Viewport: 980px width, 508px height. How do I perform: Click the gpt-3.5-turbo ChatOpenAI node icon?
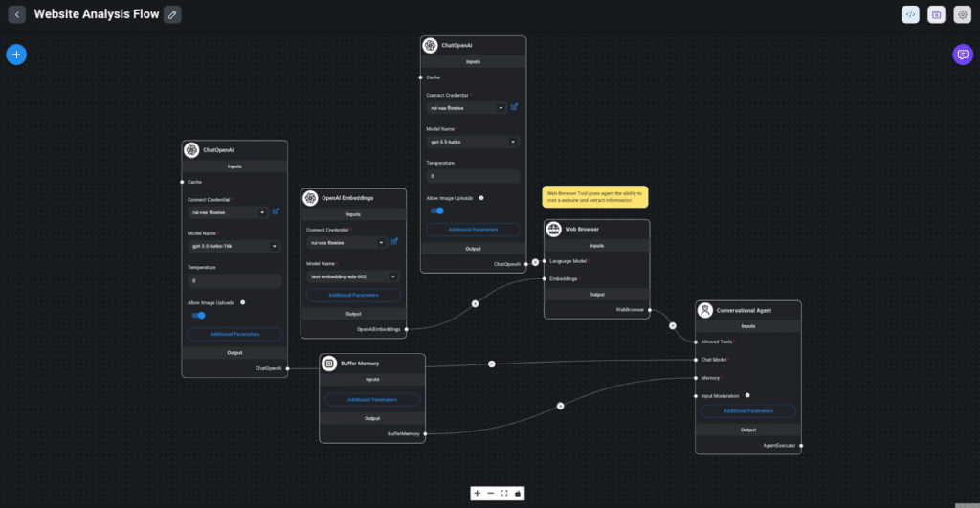tap(430, 46)
